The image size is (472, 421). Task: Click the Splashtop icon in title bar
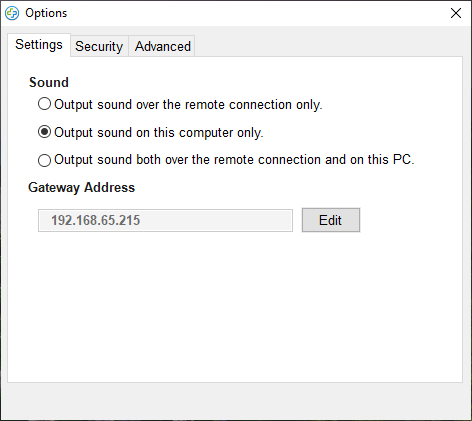[12, 13]
